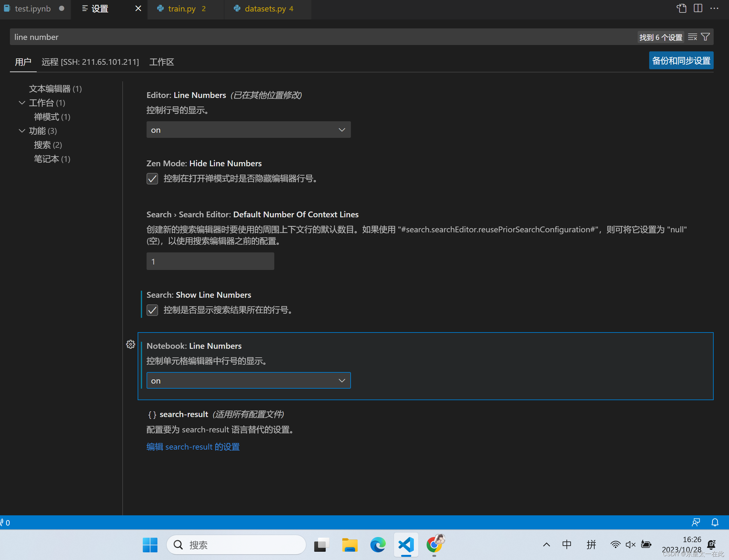Open notifications bell in status bar

715,522
